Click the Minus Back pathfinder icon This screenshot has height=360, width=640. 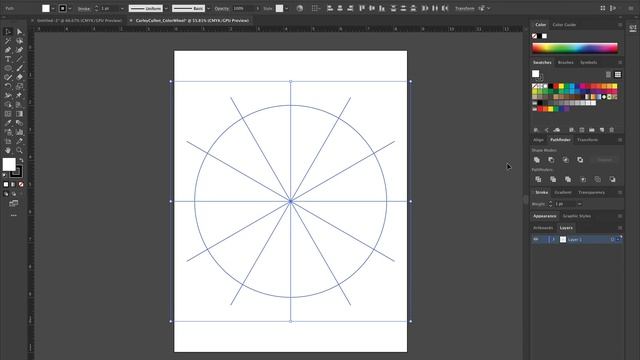pyautogui.click(x=612, y=179)
